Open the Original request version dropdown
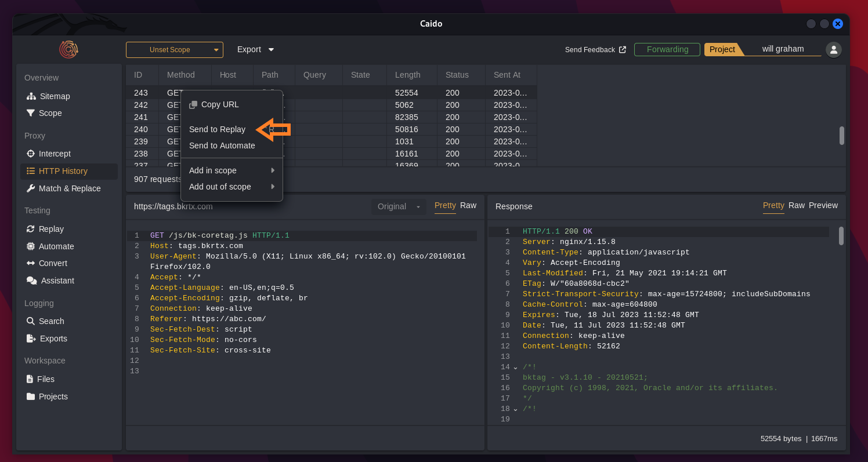This screenshot has height=462, width=868. (x=399, y=206)
